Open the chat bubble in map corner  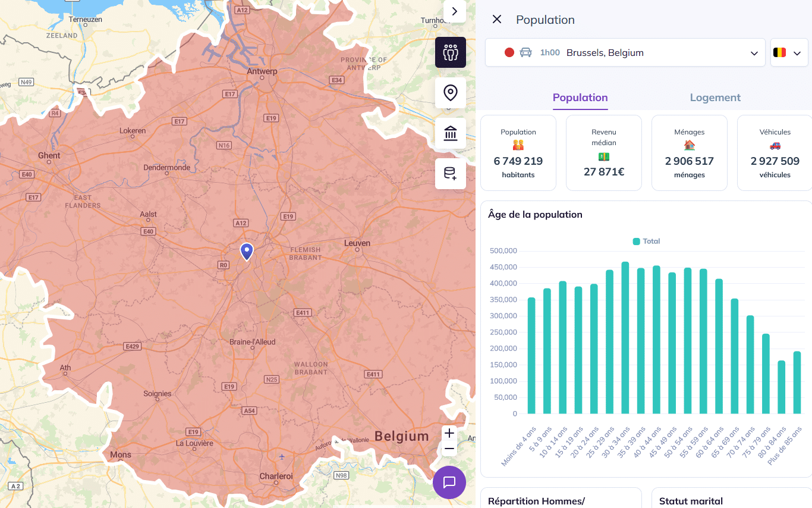pos(449,482)
